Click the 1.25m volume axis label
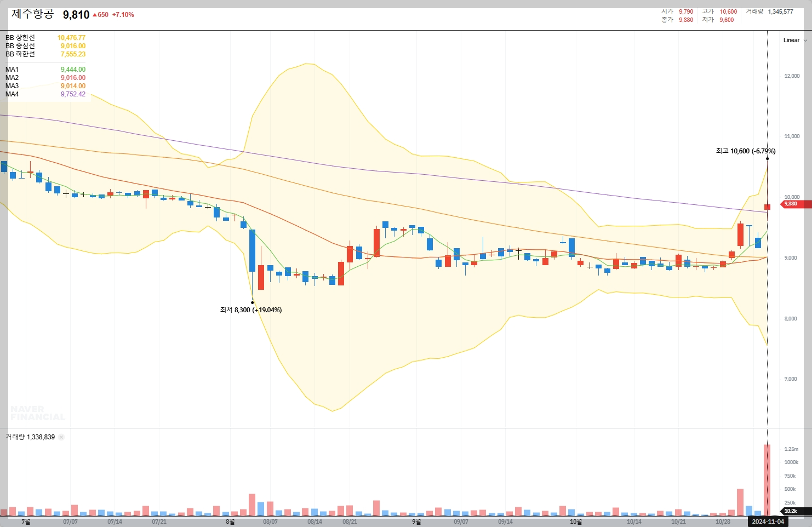 click(x=791, y=449)
